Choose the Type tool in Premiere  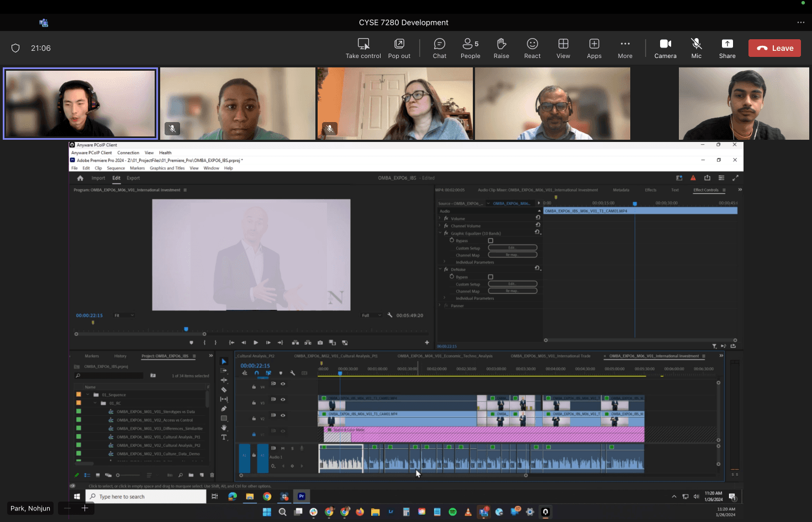coord(224,437)
